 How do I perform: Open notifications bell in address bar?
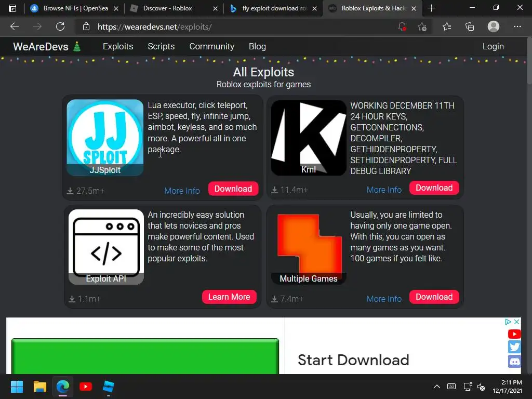[x=402, y=27]
